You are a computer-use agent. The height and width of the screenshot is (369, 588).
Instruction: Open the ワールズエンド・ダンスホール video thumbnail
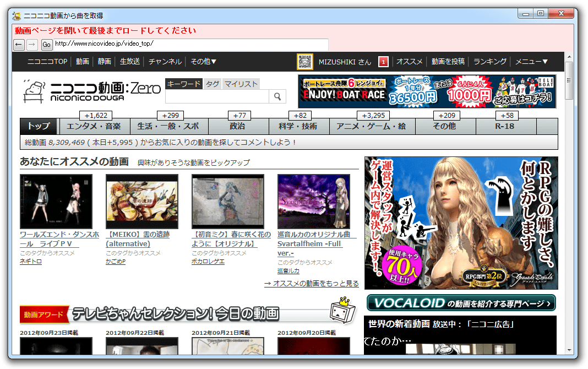pyautogui.click(x=56, y=202)
